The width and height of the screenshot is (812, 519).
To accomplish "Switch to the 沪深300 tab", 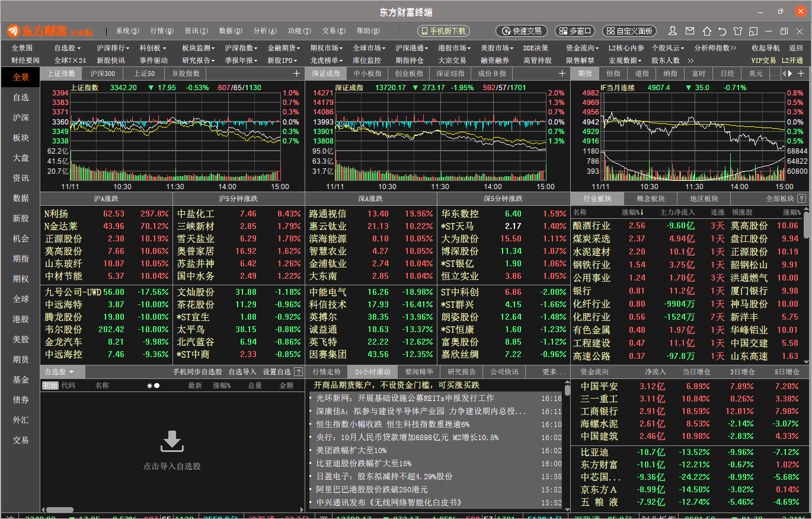I will [x=103, y=74].
